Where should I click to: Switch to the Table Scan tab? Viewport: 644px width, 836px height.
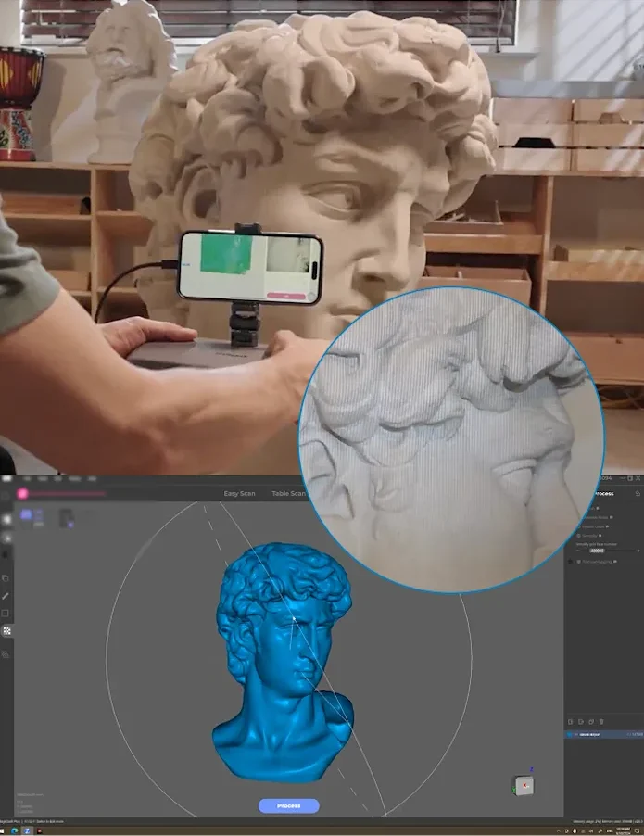pos(288,494)
